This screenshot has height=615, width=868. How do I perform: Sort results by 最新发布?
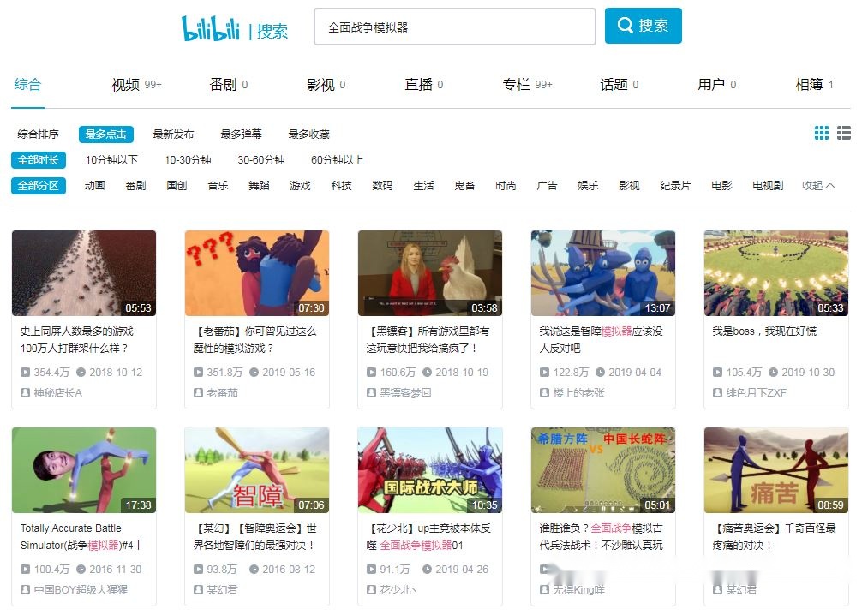[173, 134]
